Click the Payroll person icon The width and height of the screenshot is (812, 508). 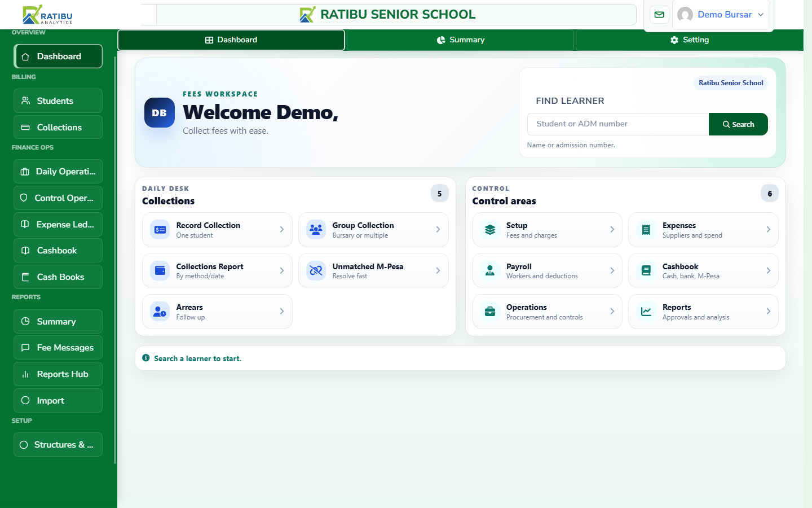click(x=490, y=271)
